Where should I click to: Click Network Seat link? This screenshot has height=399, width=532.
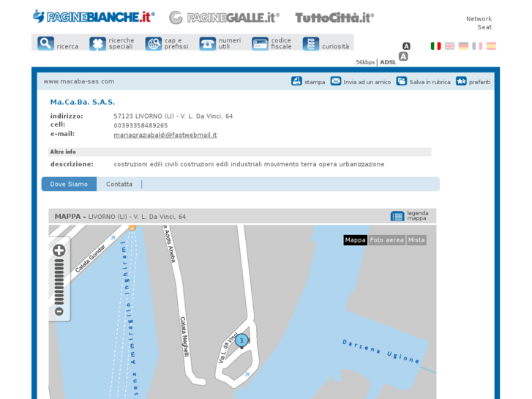pyautogui.click(x=479, y=23)
